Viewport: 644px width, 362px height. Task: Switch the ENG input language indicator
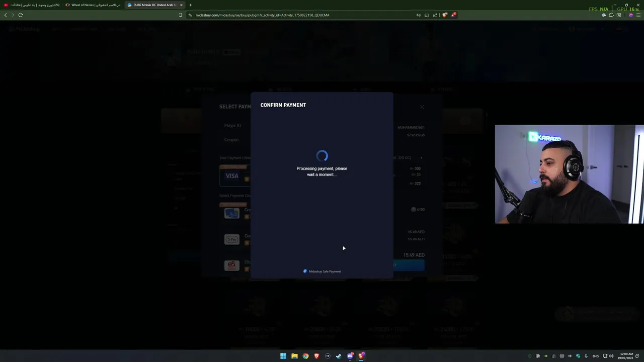pos(596,356)
